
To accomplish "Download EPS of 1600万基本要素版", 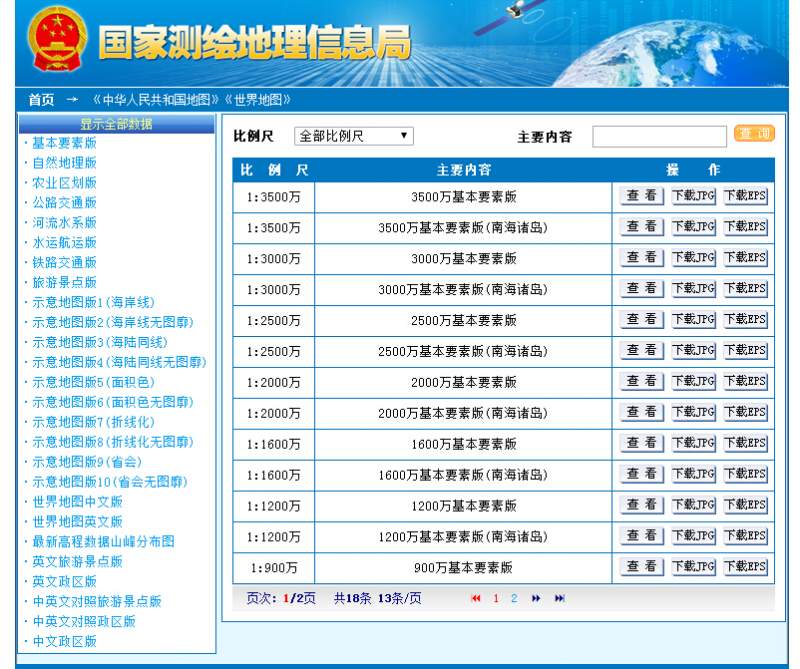I will [x=745, y=443].
